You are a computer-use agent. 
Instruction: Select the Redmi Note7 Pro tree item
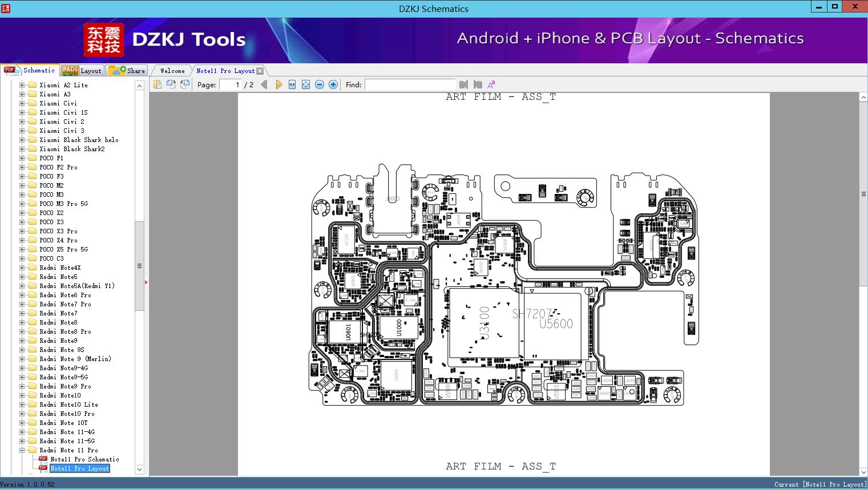[65, 304]
